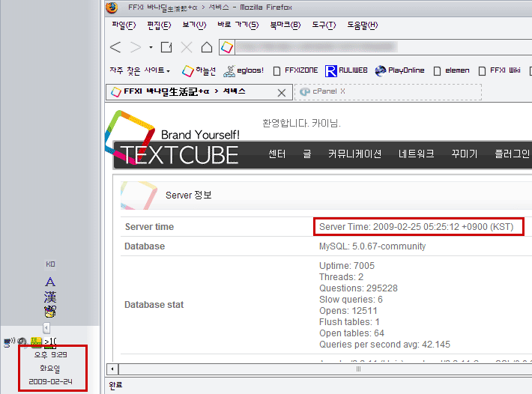Close the FFXI 서비스 tab

[281, 93]
